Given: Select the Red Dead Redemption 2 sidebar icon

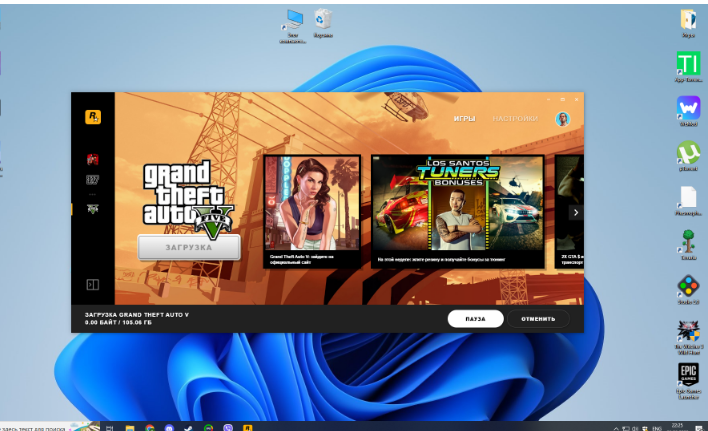Looking at the screenshot, I should (93, 159).
